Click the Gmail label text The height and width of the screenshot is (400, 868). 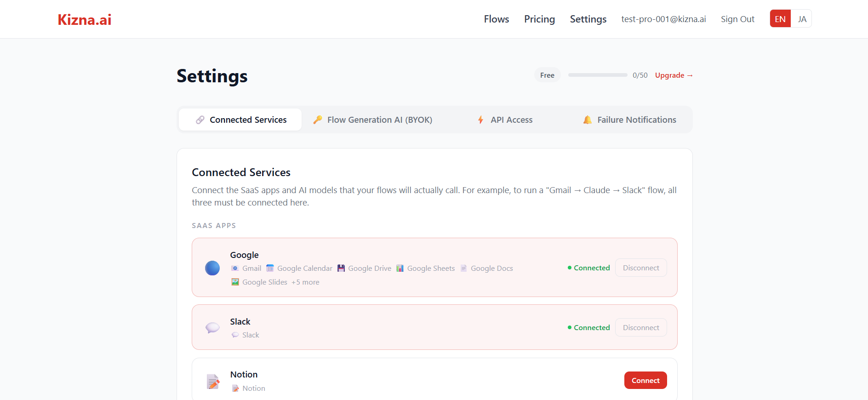click(251, 268)
